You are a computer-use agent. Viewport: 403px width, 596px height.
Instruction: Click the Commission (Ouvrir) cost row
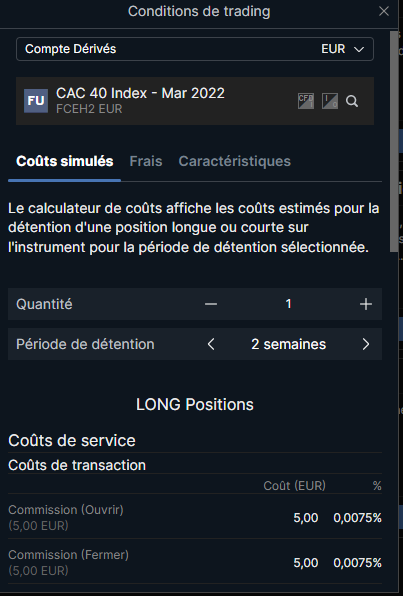click(195, 517)
